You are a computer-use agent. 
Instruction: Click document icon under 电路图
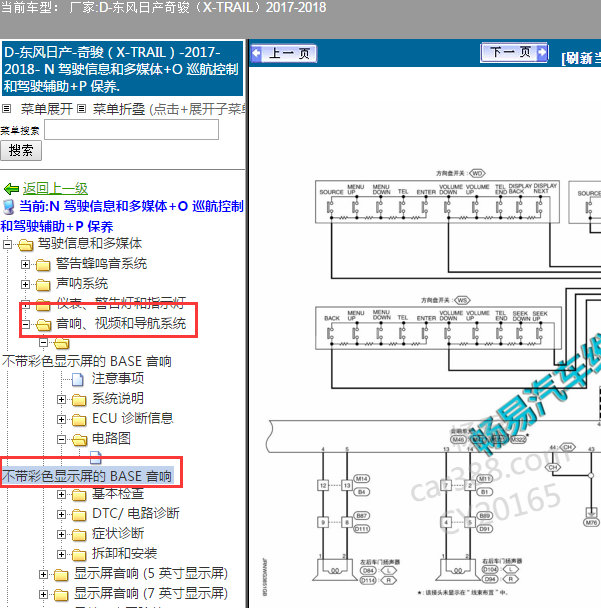tap(96, 457)
